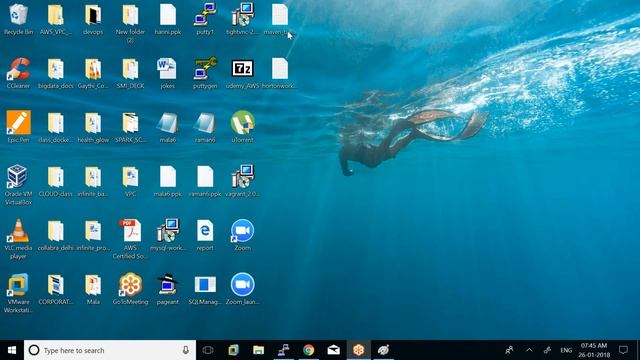
Task: Click the taskbar search box
Action: (110, 350)
